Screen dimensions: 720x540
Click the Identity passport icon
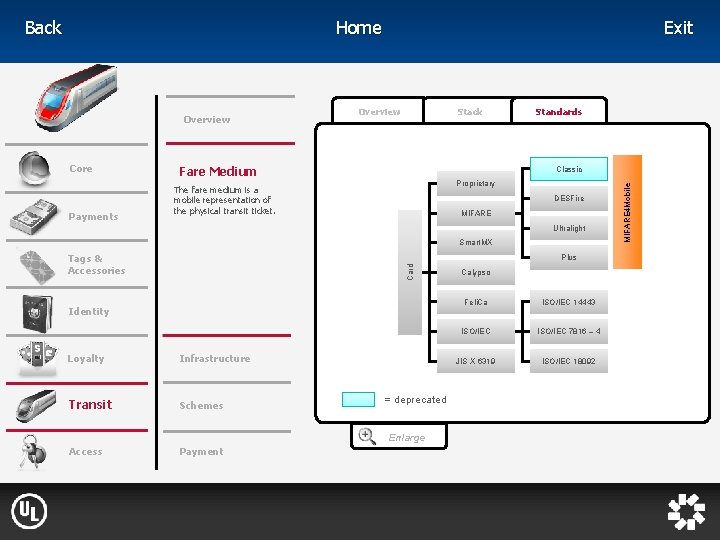tap(37, 313)
